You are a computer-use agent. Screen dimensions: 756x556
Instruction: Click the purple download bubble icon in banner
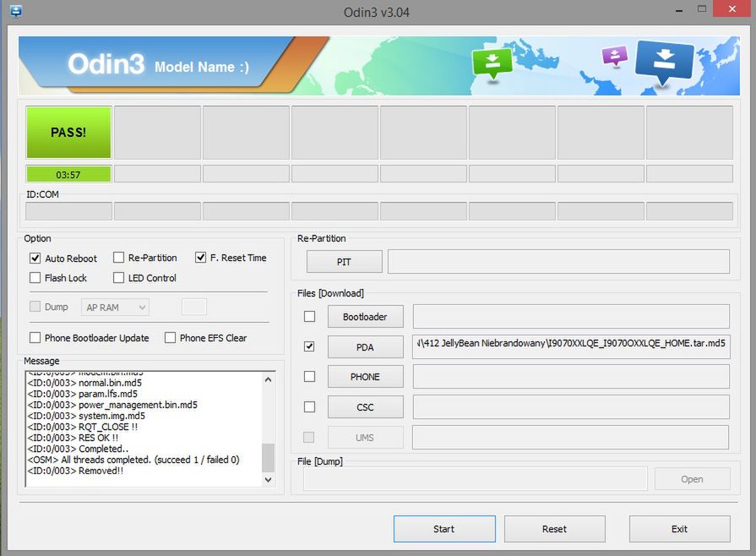615,56
